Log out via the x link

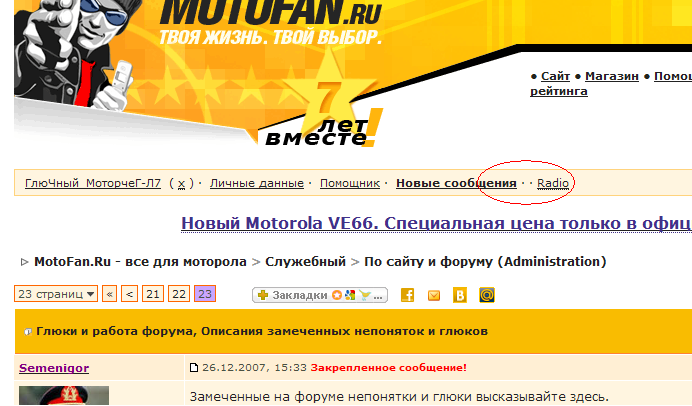pyautogui.click(x=181, y=183)
